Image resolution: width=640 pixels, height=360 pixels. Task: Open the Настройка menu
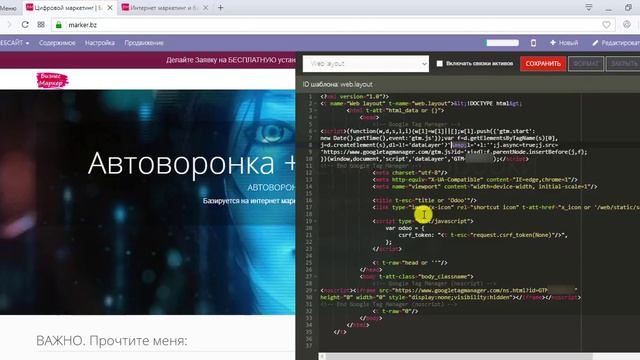click(x=100, y=43)
